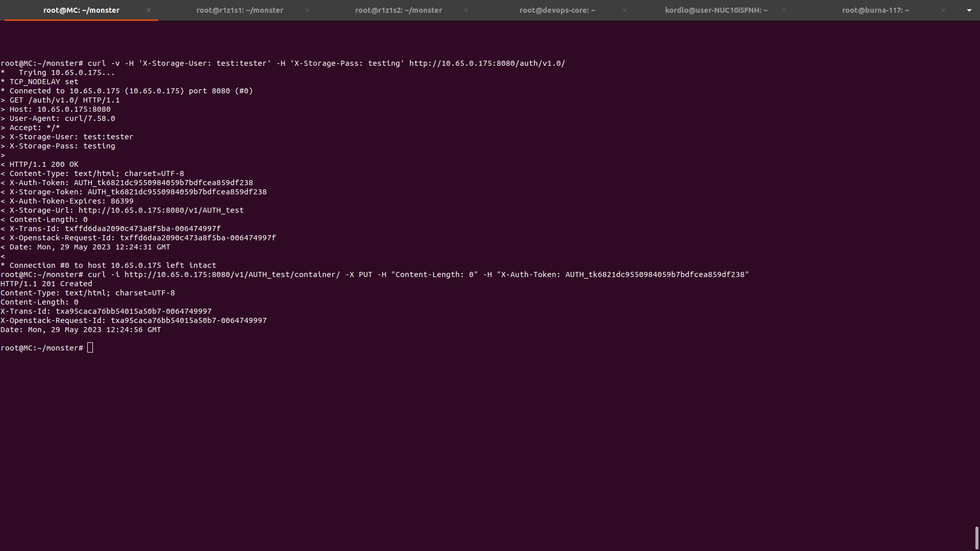Click the X-Storage-Token response header value
This screenshot has height=551, width=980.
click(177, 192)
